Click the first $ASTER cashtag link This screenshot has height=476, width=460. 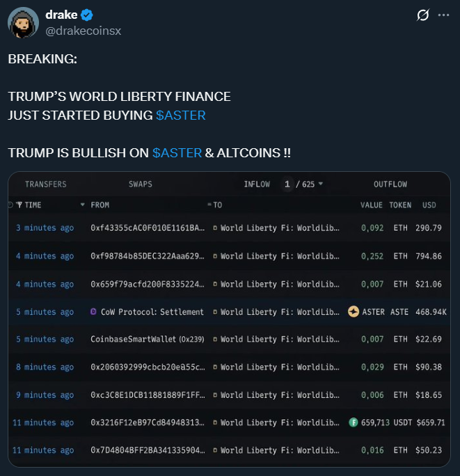click(181, 116)
